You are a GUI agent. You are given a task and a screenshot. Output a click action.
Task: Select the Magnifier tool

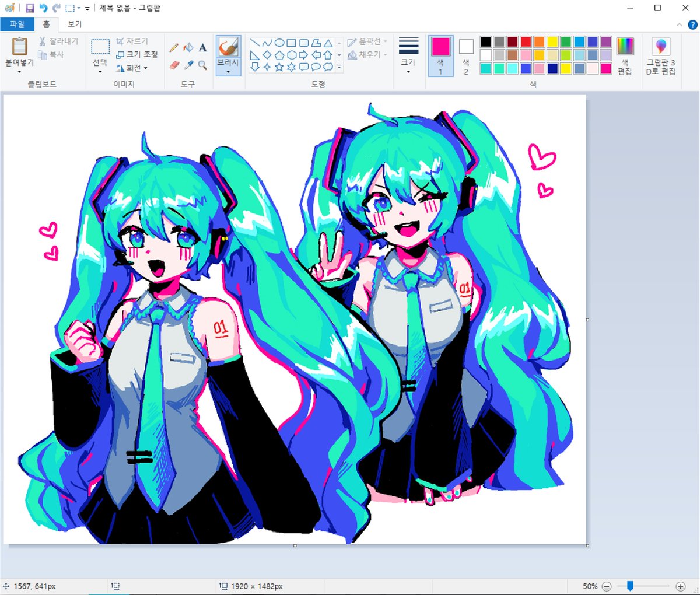[x=202, y=65]
